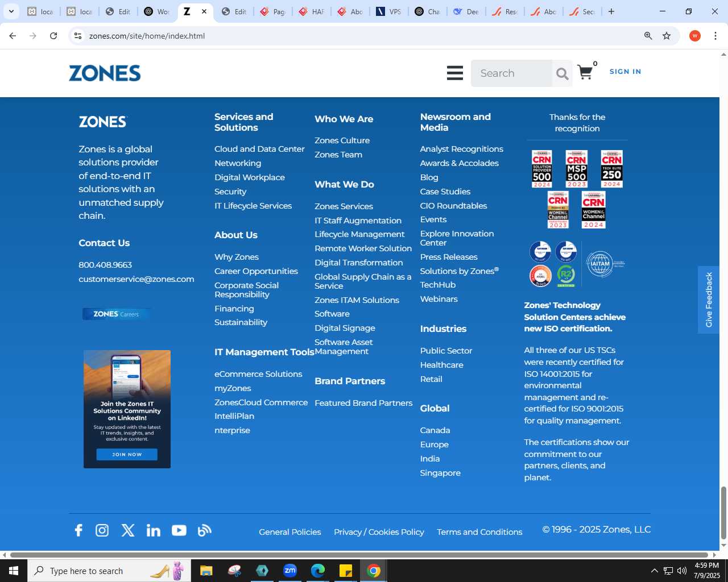Open the blog feed icon
This screenshot has width=728, height=582.
[205, 530]
